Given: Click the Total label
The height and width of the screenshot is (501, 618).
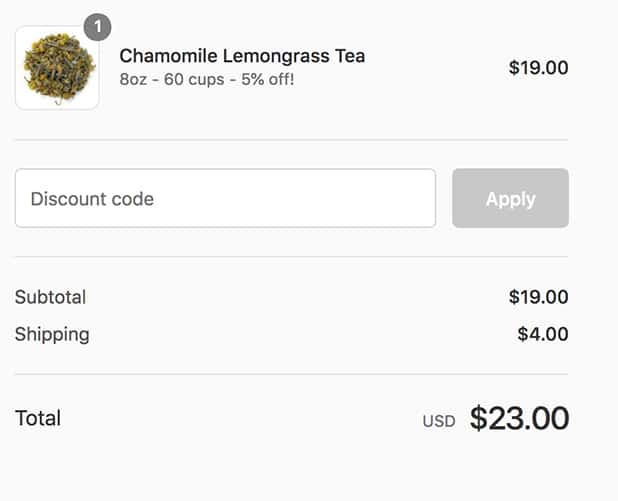Looking at the screenshot, I should (38, 418).
